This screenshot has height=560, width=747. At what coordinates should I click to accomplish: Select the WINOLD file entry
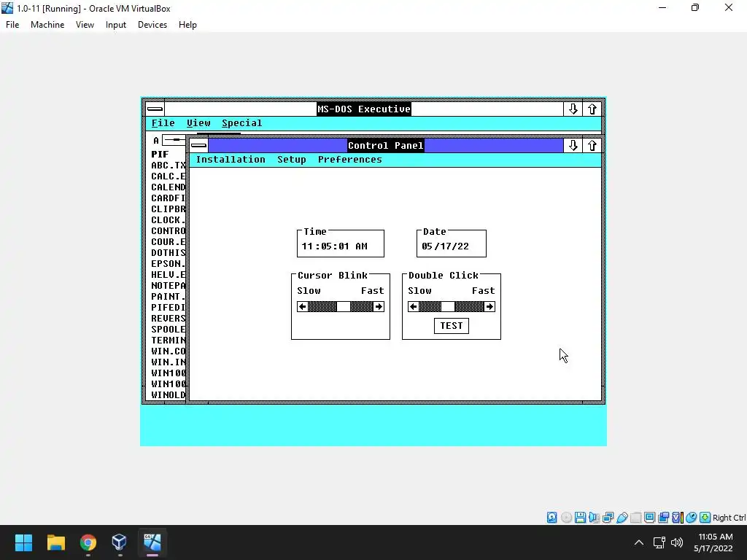pos(169,395)
